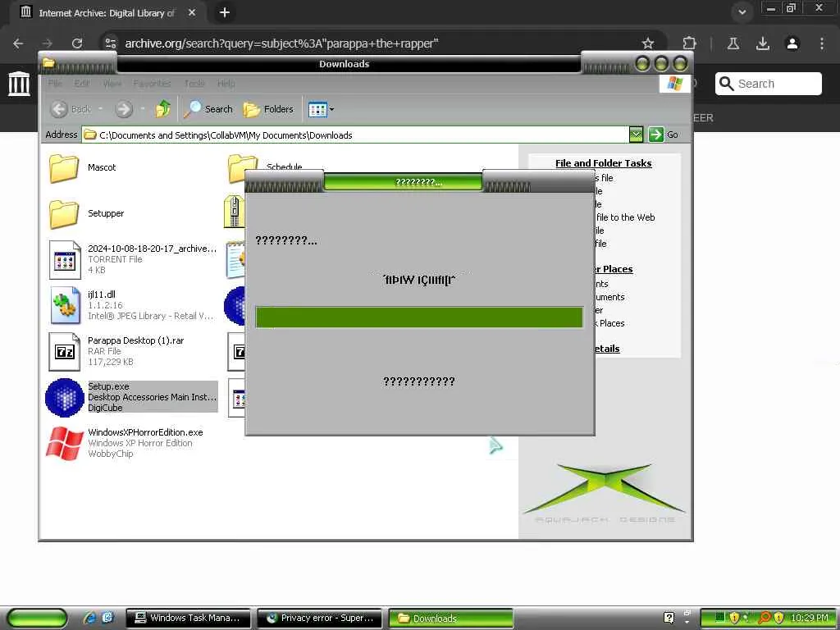Select the Setup.exe DigiCube icon
The height and width of the screenshot is (630, 840).
point(65,398)
